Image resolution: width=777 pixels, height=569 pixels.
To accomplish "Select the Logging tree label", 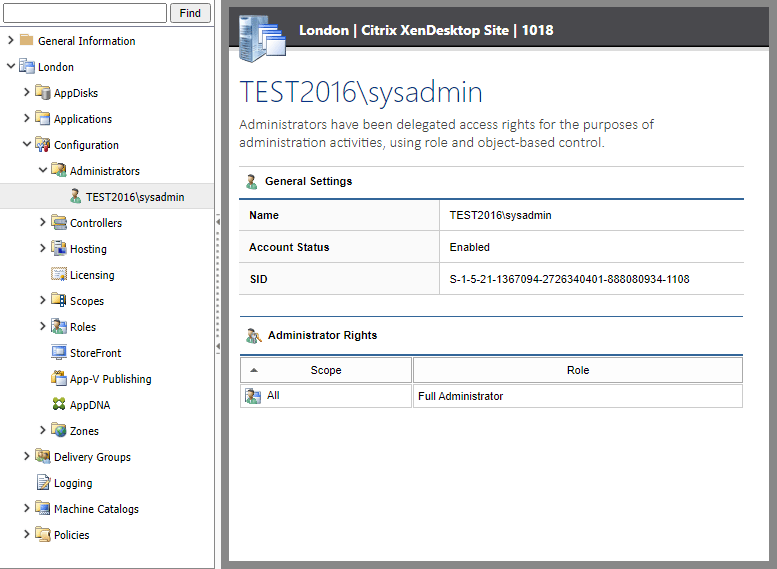I will pos(73,483).
